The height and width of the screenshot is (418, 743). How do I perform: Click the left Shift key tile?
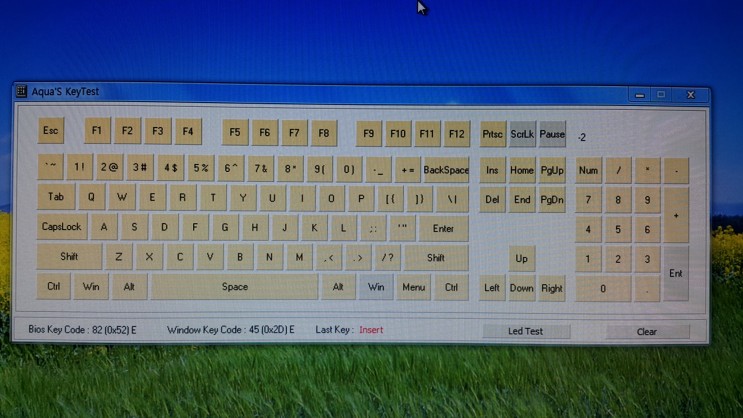point(69,256)
